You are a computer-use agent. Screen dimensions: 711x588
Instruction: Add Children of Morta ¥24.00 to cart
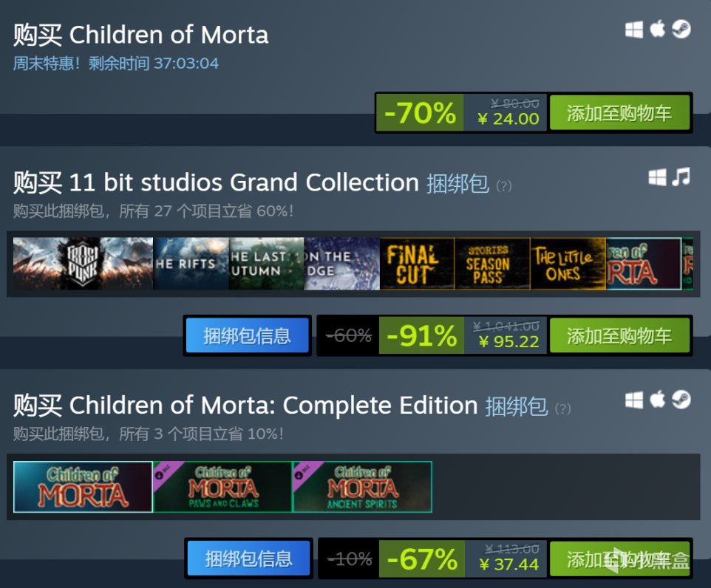[x=619, y=113]
